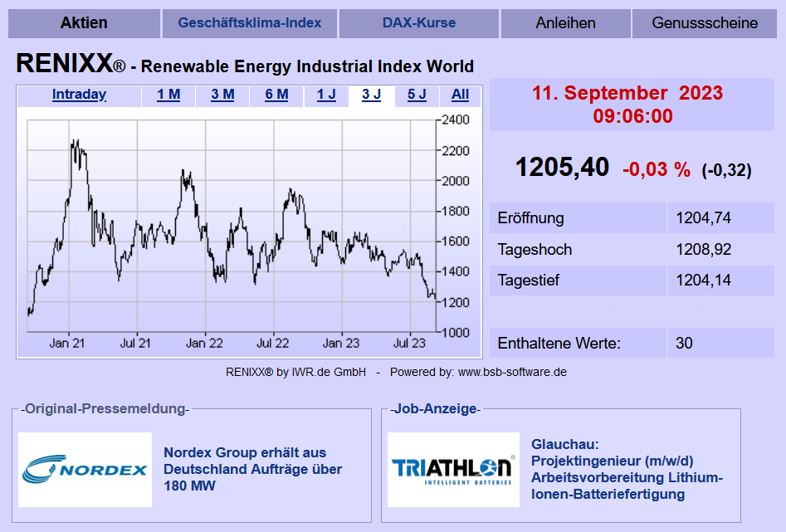The height and width of the screenshot is (532, 786).
Task: Select the Anleihen tab
Action: [x=565, y=23]
